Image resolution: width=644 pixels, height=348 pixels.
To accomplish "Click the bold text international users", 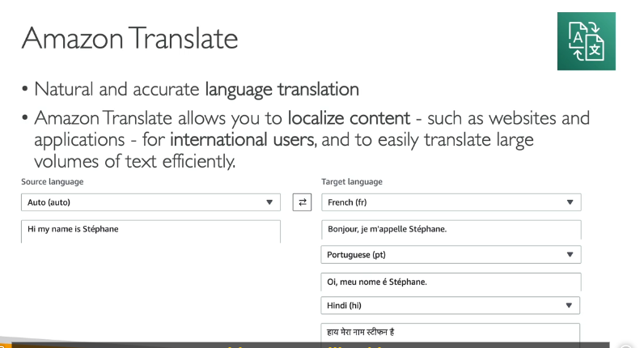I will coord(244,140).
